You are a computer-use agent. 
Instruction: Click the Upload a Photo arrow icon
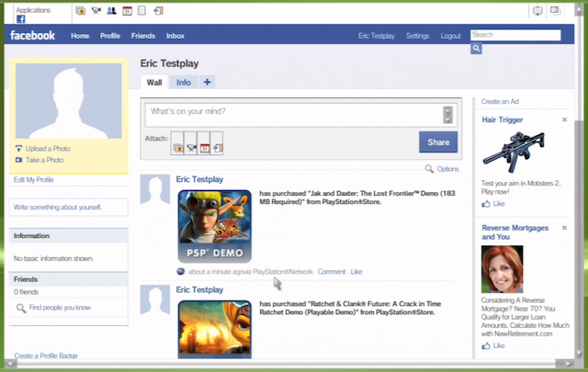pyautogui.click(x=18, y=149)
